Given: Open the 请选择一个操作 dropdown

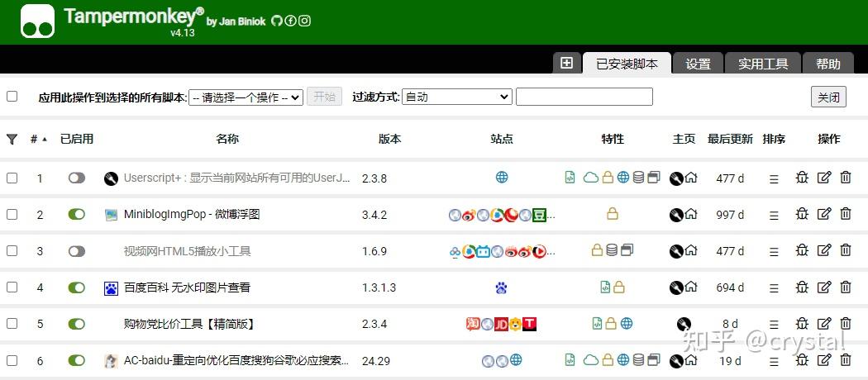Looking at the screenshot, I should tap(246, 97).
